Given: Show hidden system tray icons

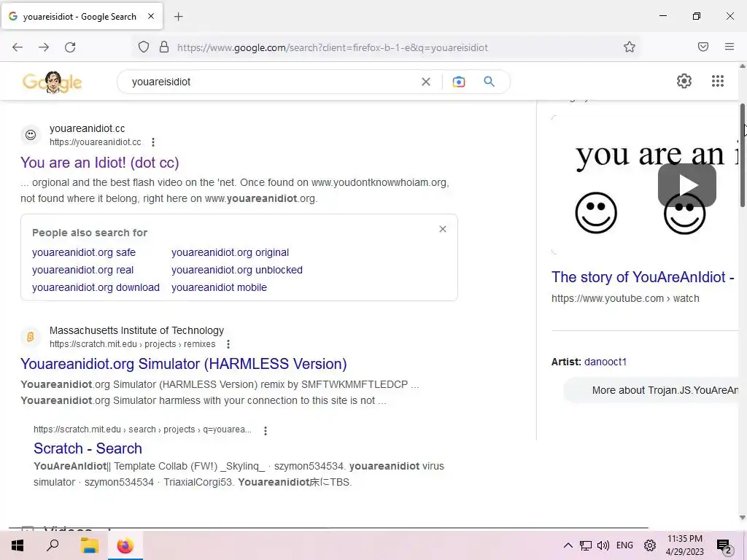Looking at the screenshot, I should tap(568, 545).
